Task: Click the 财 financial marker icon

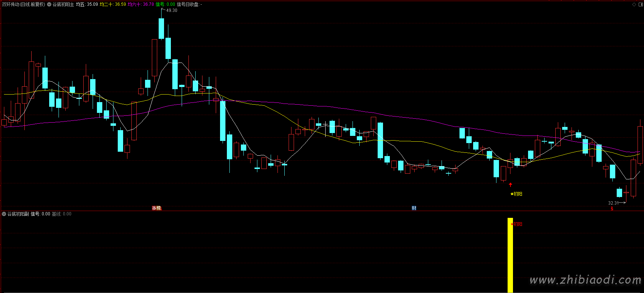Action: pos(414,208)
